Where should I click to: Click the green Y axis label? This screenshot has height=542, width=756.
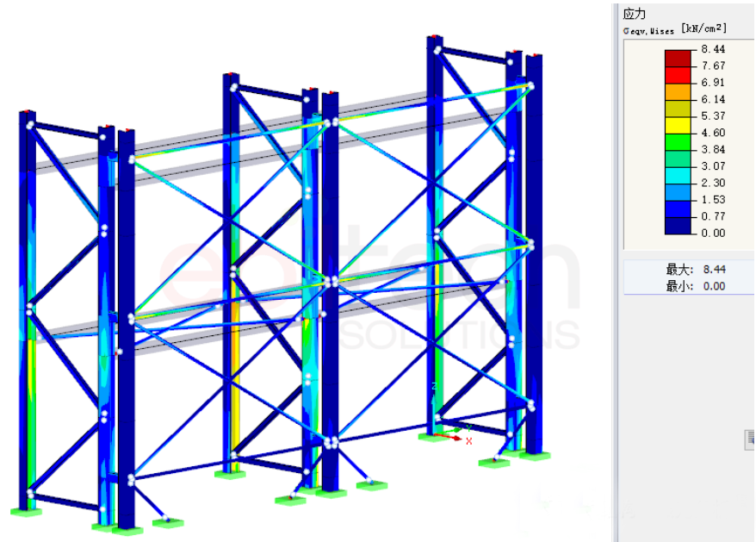(x=468, y=427)
